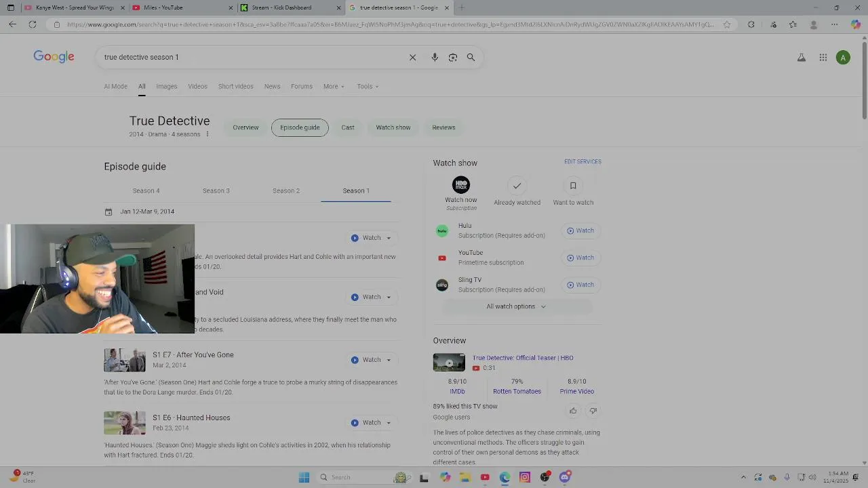Open the three-dot menu beside 4 seasons

[x=208, y=134]
